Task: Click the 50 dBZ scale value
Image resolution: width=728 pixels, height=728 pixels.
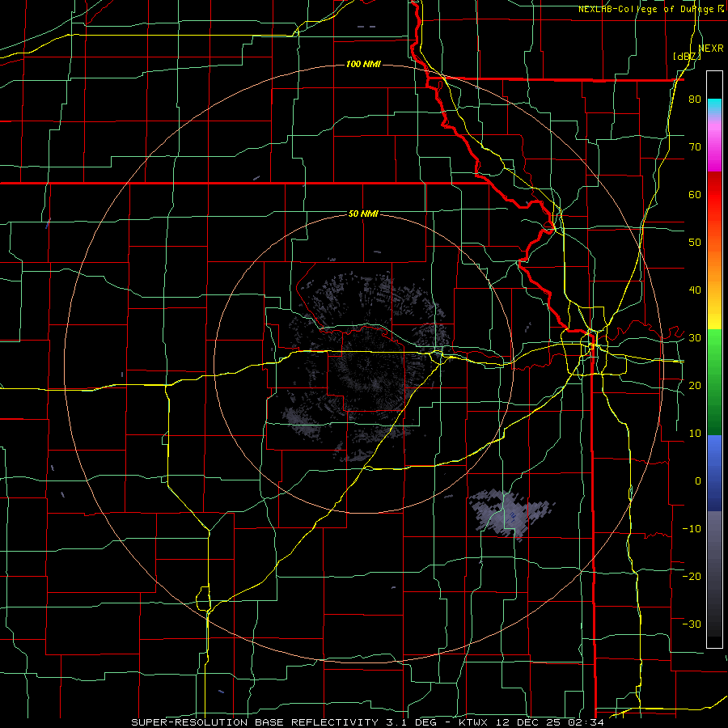Action: [695, 243]
